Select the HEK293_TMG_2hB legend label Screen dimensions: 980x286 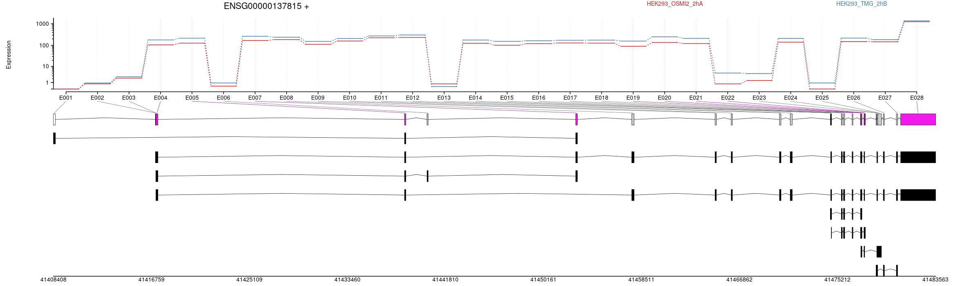(x=862, y=4)
